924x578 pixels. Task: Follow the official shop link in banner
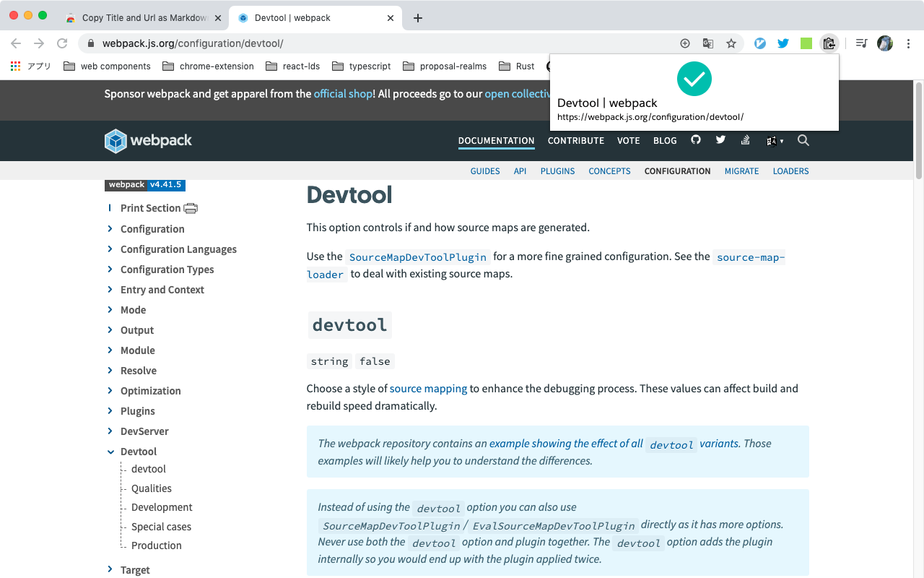(x=343, y=94)
